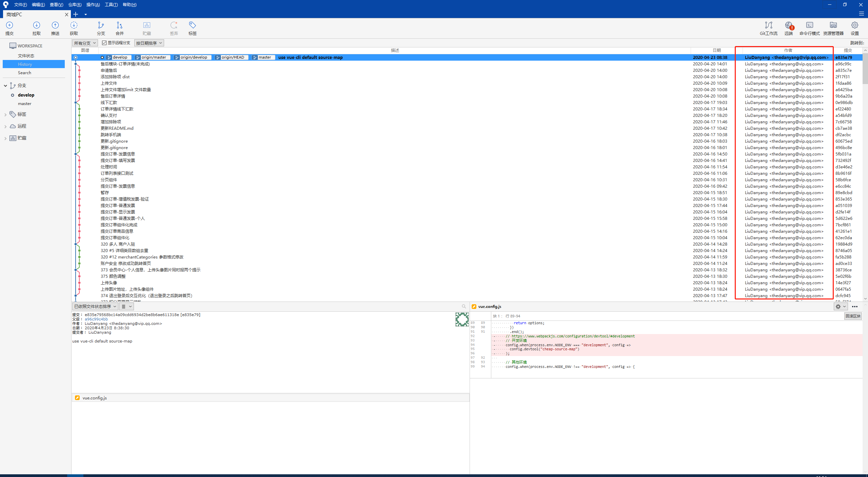
Task: Open the 工具(T) menu
Action: coord(111,4)
